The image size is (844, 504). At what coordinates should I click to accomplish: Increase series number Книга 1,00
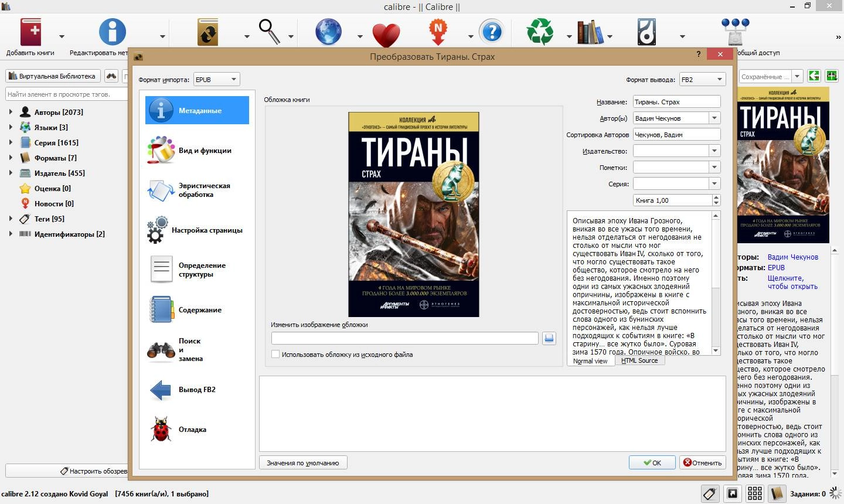point(716,197)
